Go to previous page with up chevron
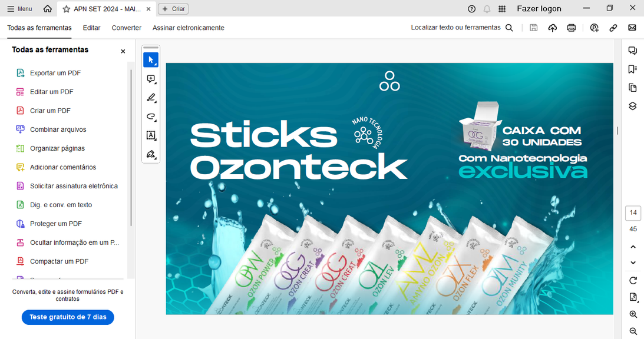 click(633, 247)
